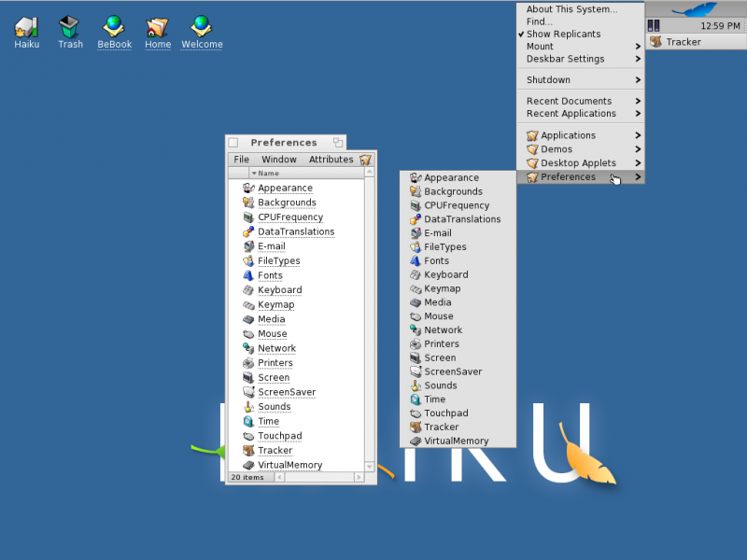Select CPUFrequency icon in Preferences window
Image resolution: width=747 pixels, height=560 pixels.
248,217
